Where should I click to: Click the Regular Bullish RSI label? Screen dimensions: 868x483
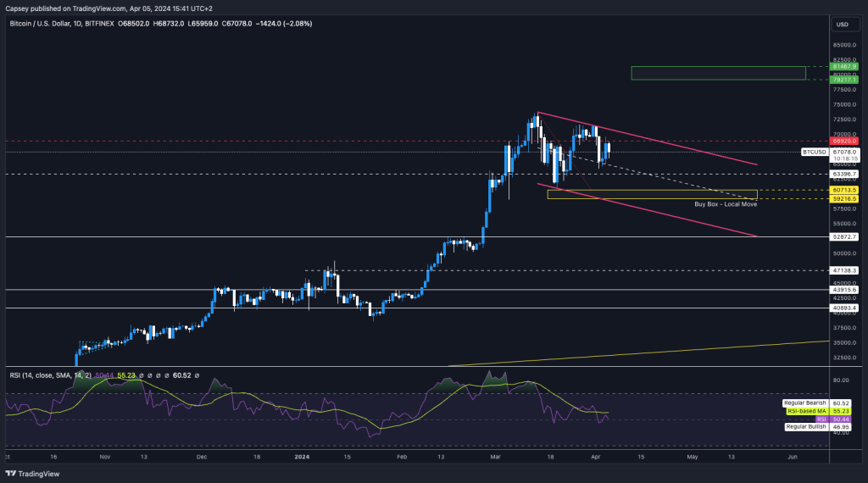[x=806, y=427]
